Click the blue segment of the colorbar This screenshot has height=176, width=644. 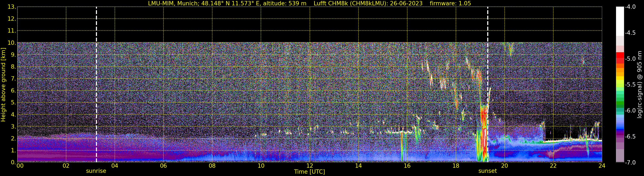(620, 129)
